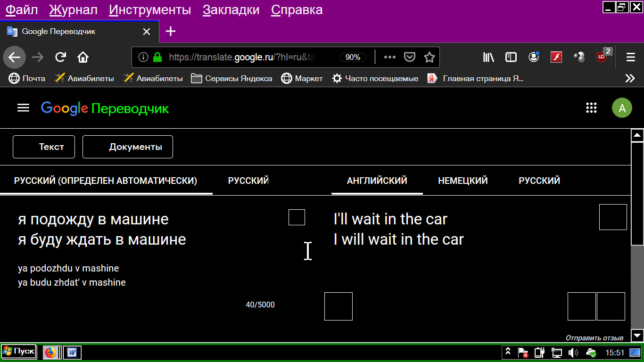Click the green padlock in the address bar
Viewport: 644px width, 362px height.
coord(157,58)
